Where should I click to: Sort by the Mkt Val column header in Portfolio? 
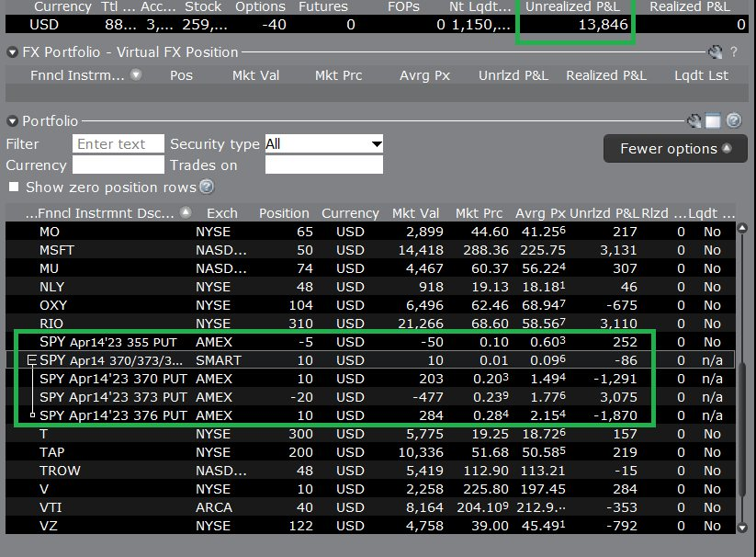(415, 213)
